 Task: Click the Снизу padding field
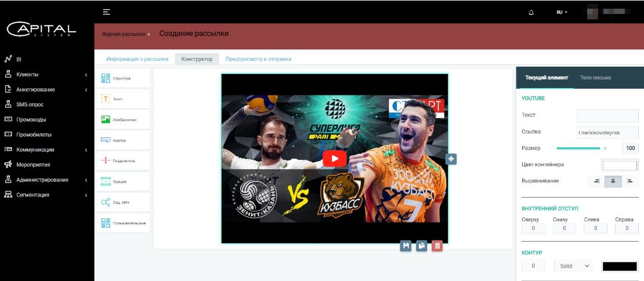[x=565, y=228]
